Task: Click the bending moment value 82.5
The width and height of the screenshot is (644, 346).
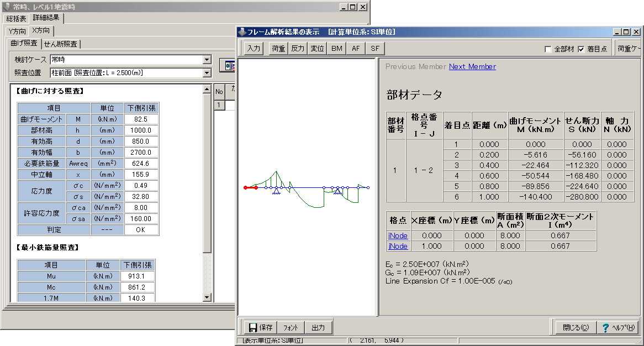Action: pos(141,119)
